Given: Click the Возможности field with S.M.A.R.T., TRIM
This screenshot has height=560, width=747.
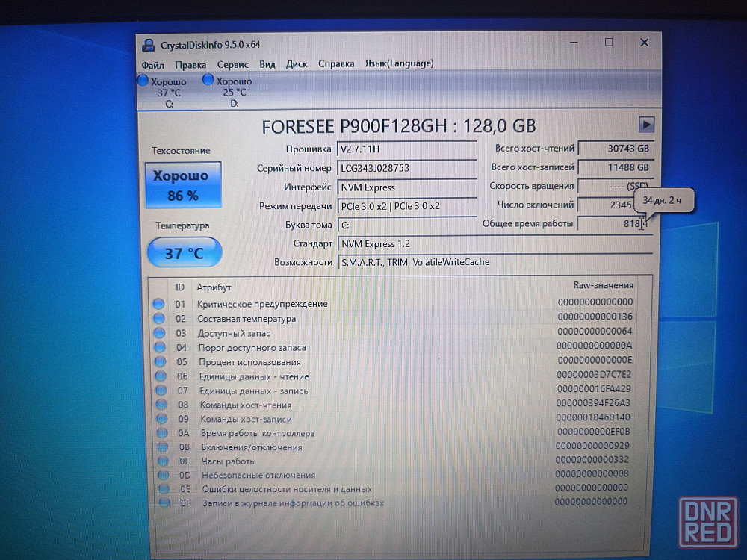Looking at the screenshot, I should coord(495,262).
